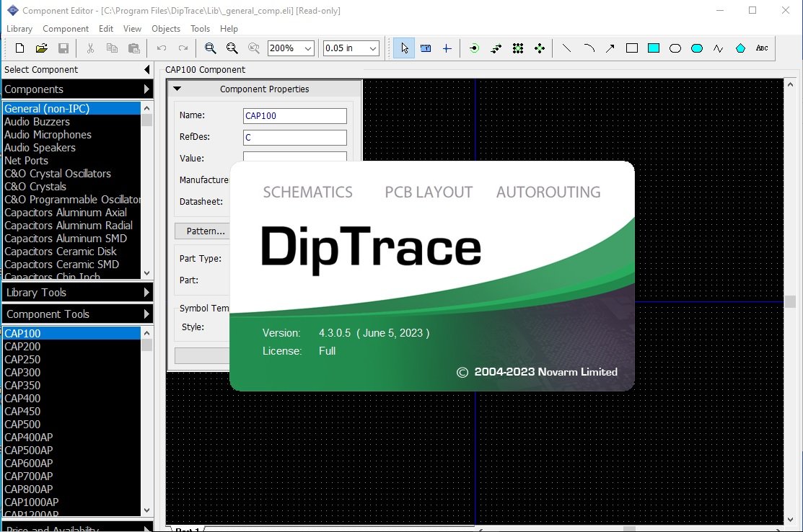Select Capacitors Ceramic SMD library
This screenshot has height=532, width=803.
coord(71,265)
